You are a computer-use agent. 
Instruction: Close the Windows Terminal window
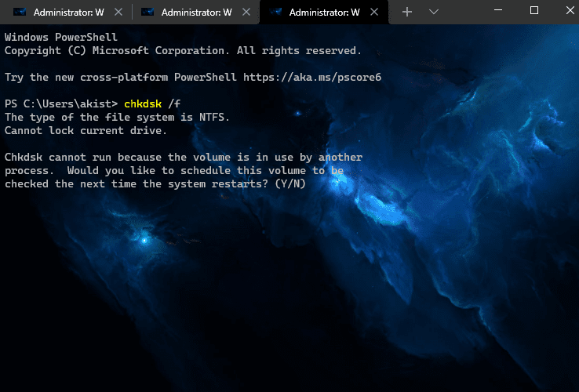point(570,10)
